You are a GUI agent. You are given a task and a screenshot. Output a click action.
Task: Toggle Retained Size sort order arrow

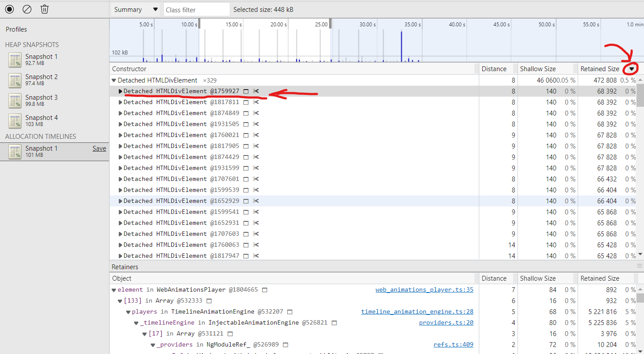631,69
